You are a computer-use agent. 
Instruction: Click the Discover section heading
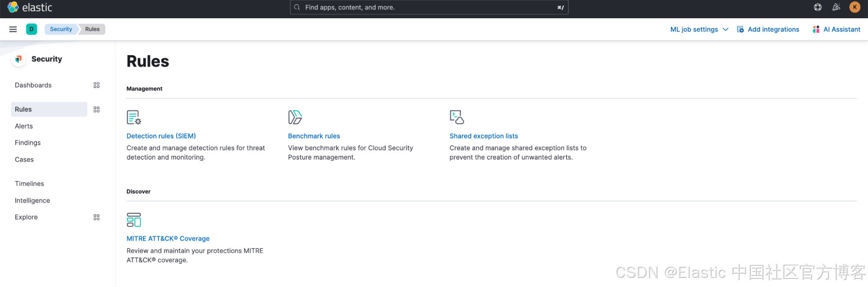coord(139,192)
